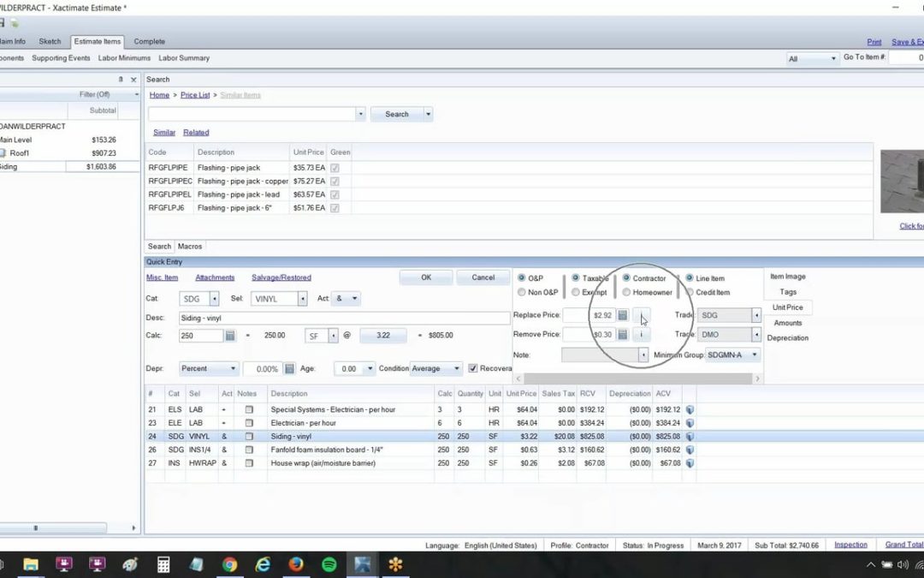Click blue info icon on Electrician - per hour row
Screen dimensions: 924x578
(690, 423)
